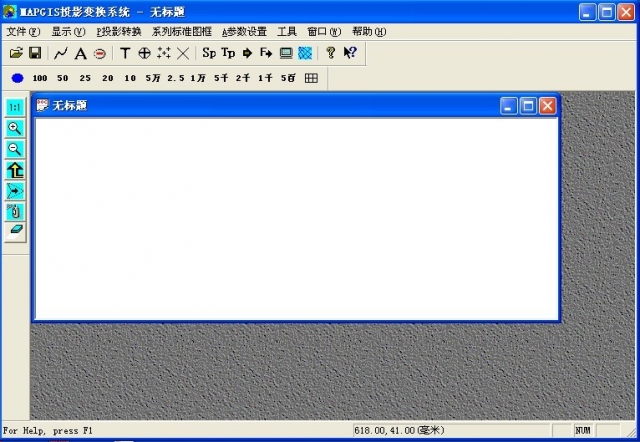The image size is (640, 442).
Task: Open the 文件(F) menu
Action: [23, 31]
